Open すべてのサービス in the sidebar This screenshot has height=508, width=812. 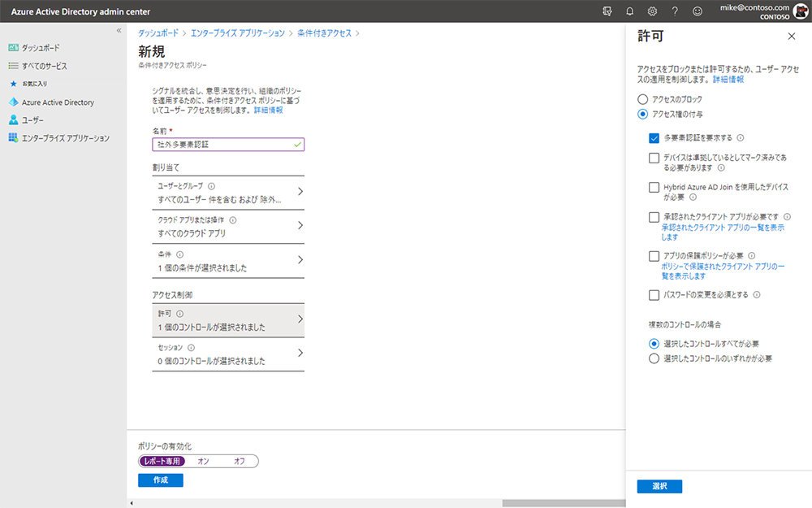(44, 66)
